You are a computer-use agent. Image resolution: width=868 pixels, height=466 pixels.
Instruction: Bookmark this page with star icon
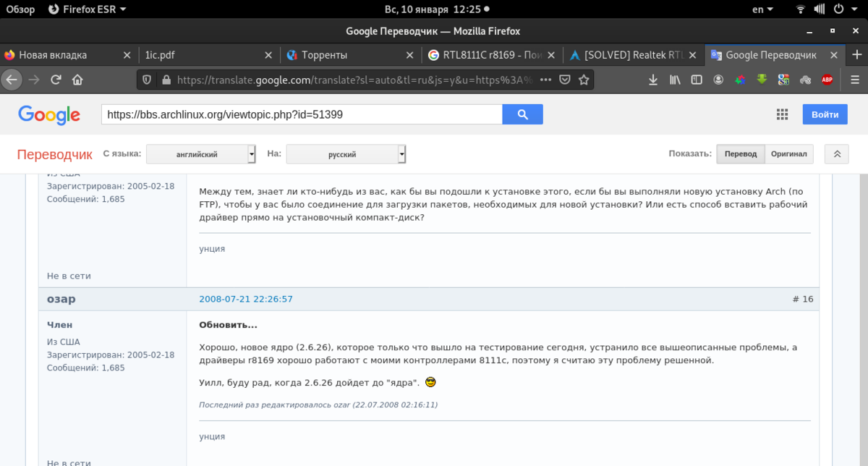point(583,80)
